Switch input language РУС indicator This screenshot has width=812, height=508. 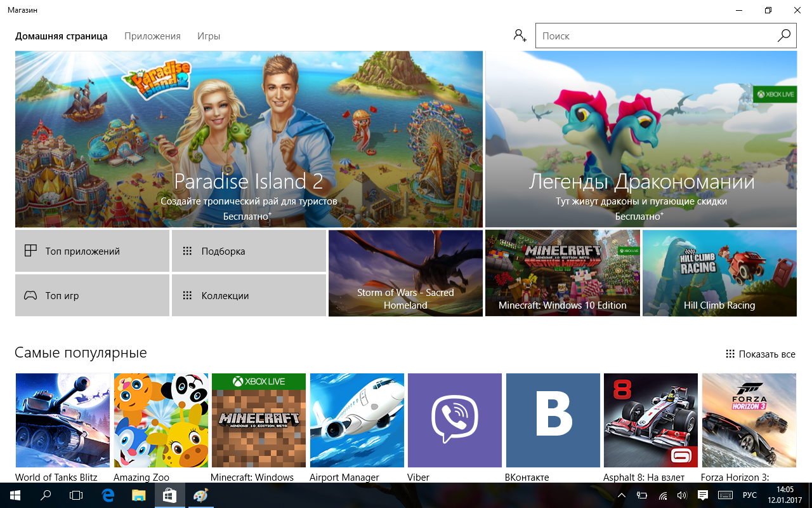[x=749, y=495]
